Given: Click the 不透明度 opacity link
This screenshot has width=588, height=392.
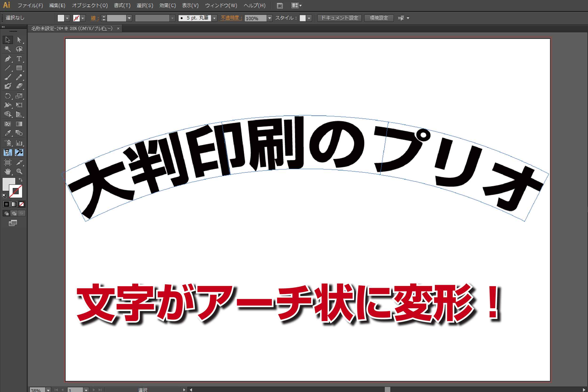Looking at the screenshot, I should tap(231, 18).
